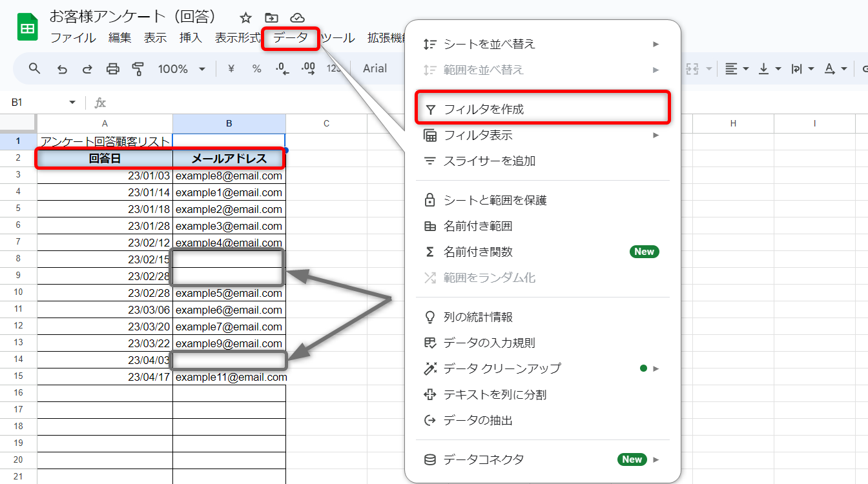Print the spreadsheet using the printer icon
This screenshot has height=484, width=868.
[x=113, y=69]
